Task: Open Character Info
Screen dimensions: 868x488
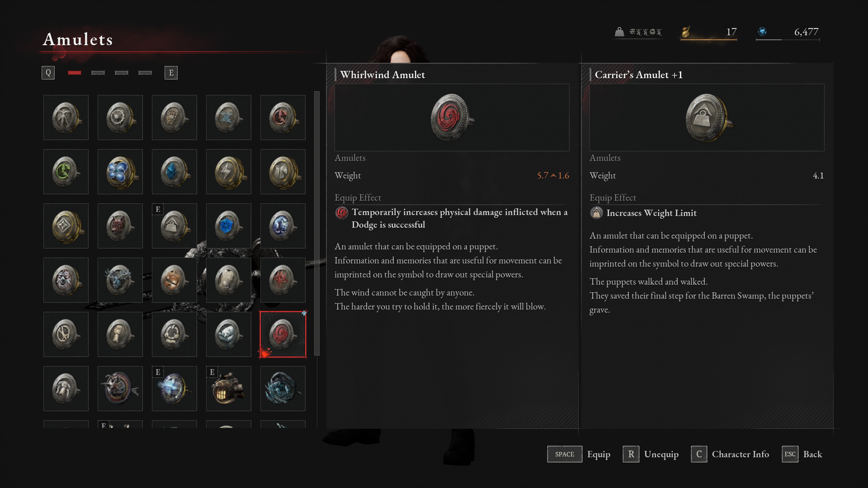Action: (730, 454)
